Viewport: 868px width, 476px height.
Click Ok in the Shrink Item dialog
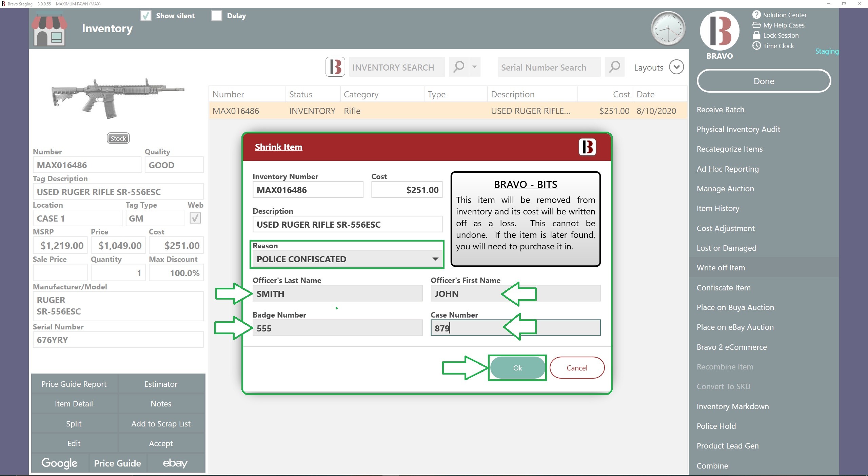(517, 368)
